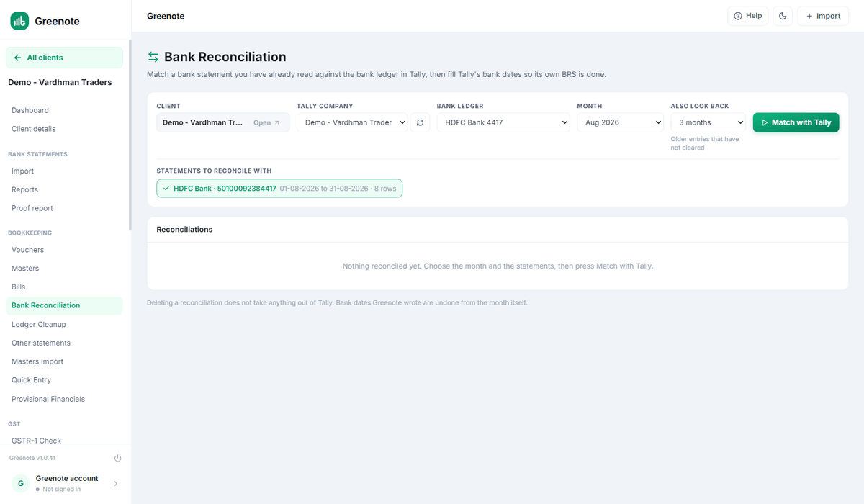Expand the Bank Ledger dropdown
Screen dimensions: 864x504
coord(504,122)
